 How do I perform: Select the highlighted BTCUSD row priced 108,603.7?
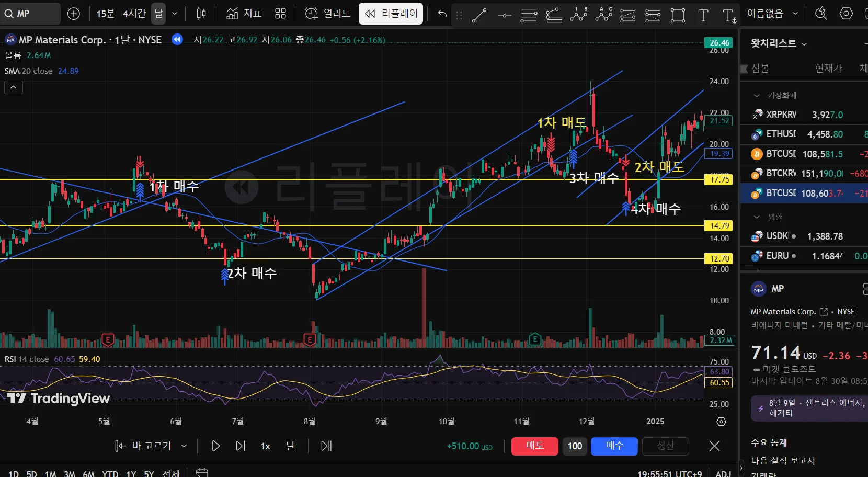tap(804, 193)
